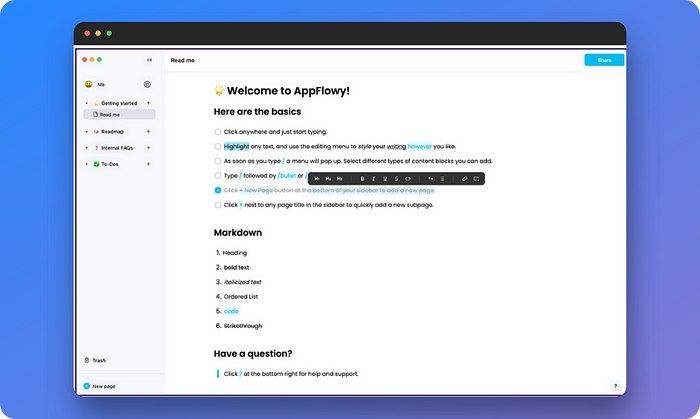Click the 'Welcome to AppFlowy!' heading
Viewport: 700px width, 419px height.
coord(288,91)
